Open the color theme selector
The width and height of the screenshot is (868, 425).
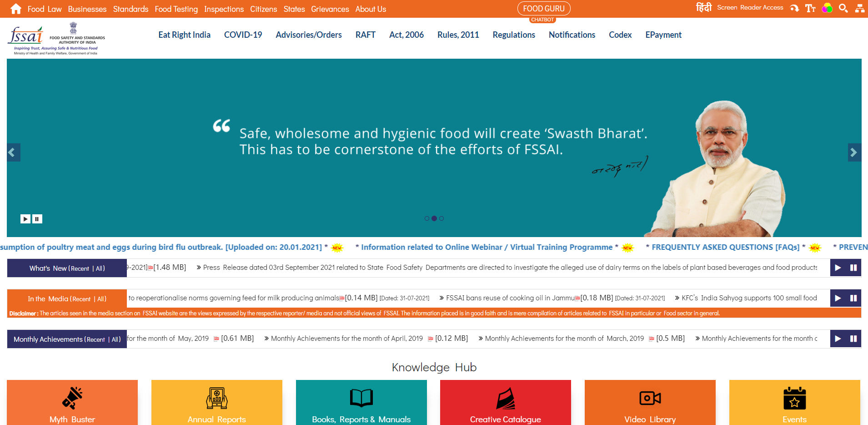827,8
